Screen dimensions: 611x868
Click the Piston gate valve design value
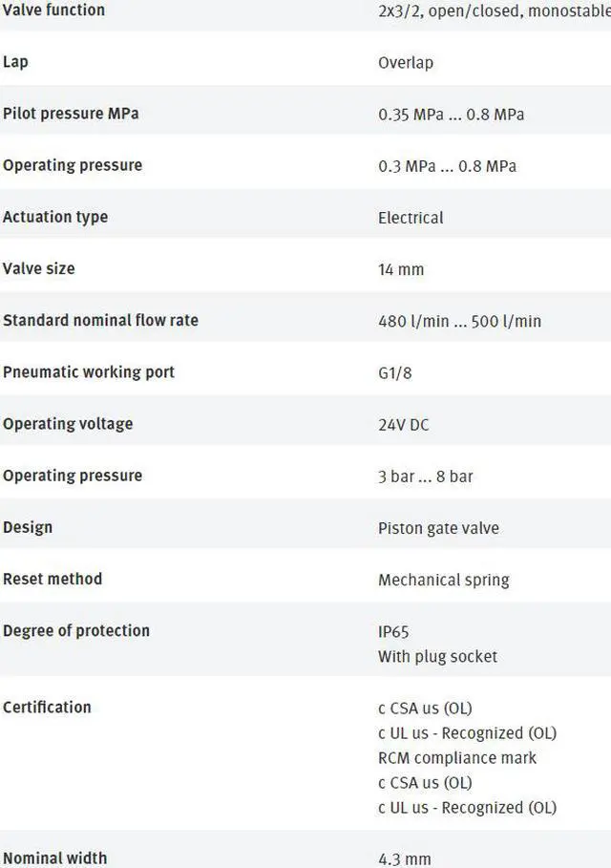coord(439,528)
